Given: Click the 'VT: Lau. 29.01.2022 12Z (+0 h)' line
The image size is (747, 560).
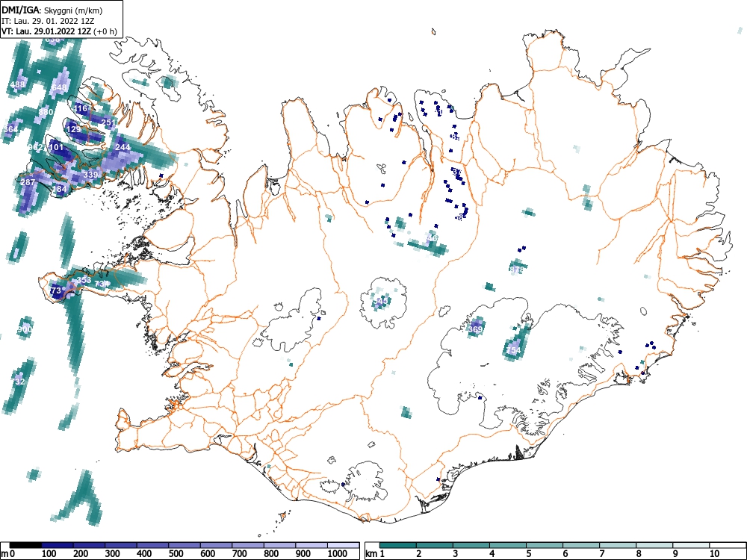Looking at the screenshot, I should (59, 31).
